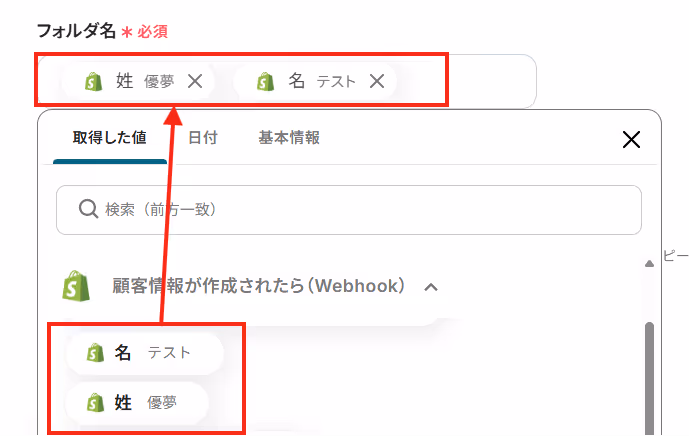
Task: Click empty area of フォルダ名 input field
Action: coord(466,81)
